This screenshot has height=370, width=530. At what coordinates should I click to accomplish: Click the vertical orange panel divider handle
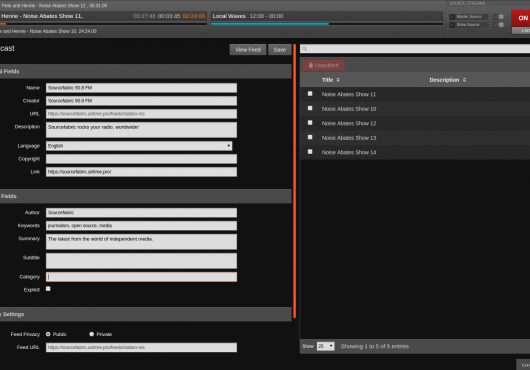pos(295,181)
